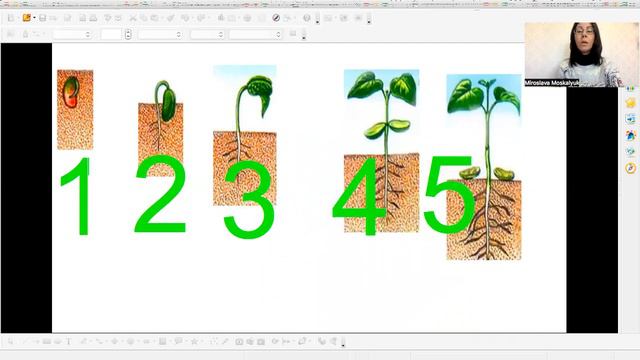The width and height of the screenshot is (640, 360).
Task: Click the line width input field
Action: pos(111,35)
